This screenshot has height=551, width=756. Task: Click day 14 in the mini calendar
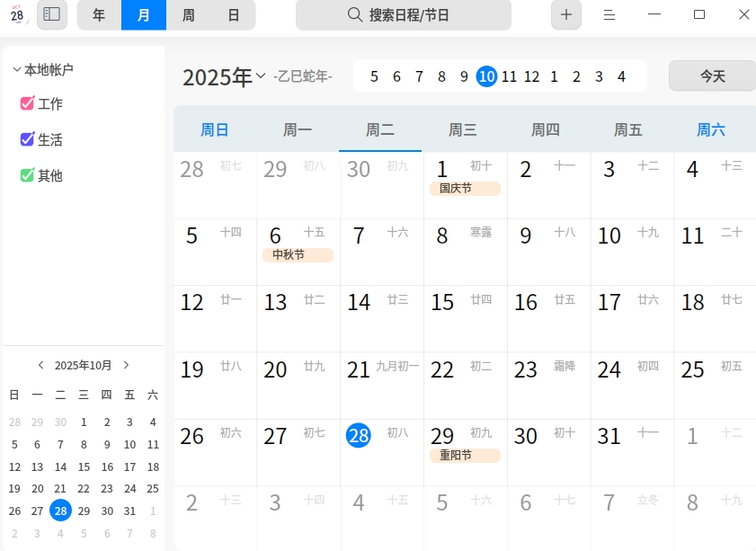(60, 467)
